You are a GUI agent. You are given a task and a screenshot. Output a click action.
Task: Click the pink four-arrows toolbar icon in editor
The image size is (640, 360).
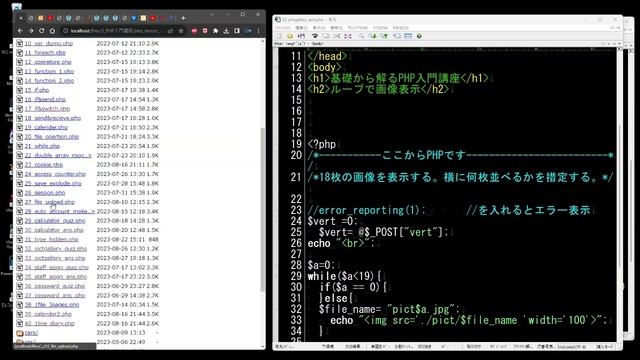click(x=348, y=36)
